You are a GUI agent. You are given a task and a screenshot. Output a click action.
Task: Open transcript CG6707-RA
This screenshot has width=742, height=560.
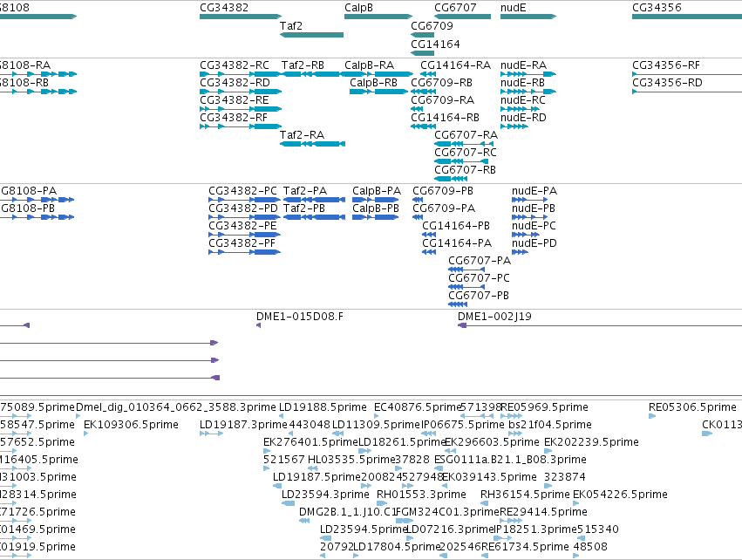point(466,135)
